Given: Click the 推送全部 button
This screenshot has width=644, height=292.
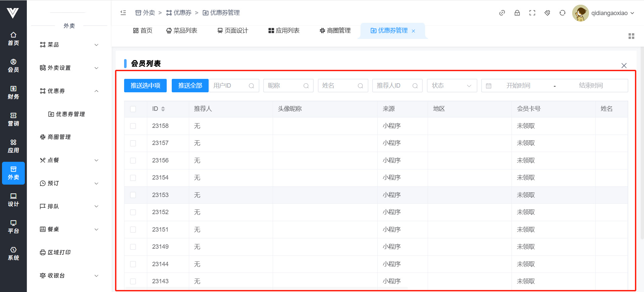Looking at the screenshot, I should click(190, 86).
